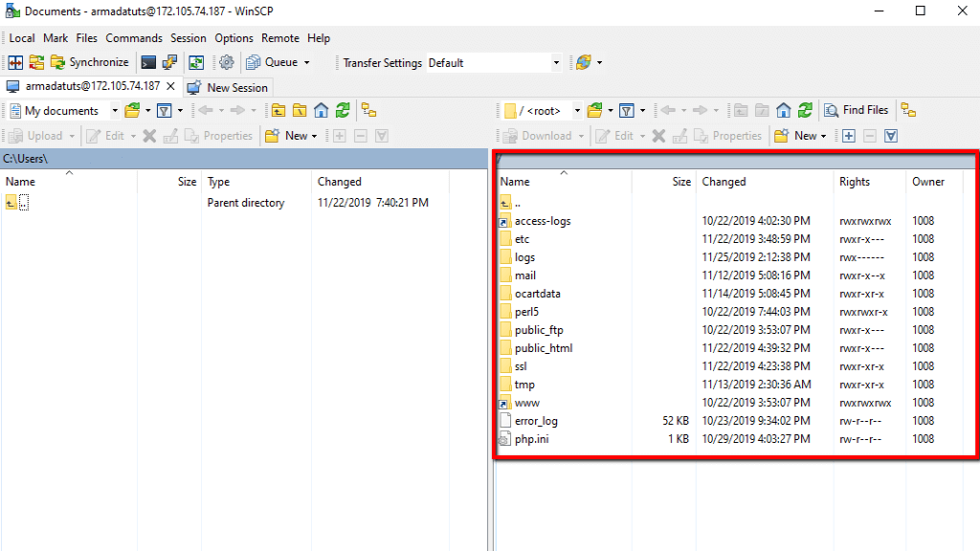Go to local parent directory icon
The image size is (980, 551).
278,111
